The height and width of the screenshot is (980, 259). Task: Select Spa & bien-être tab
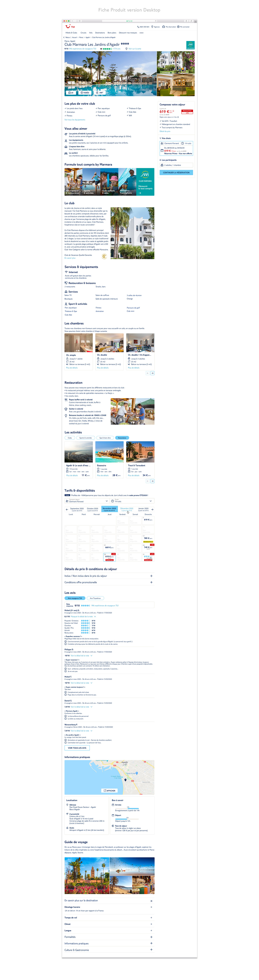click(x=105, y=438)
